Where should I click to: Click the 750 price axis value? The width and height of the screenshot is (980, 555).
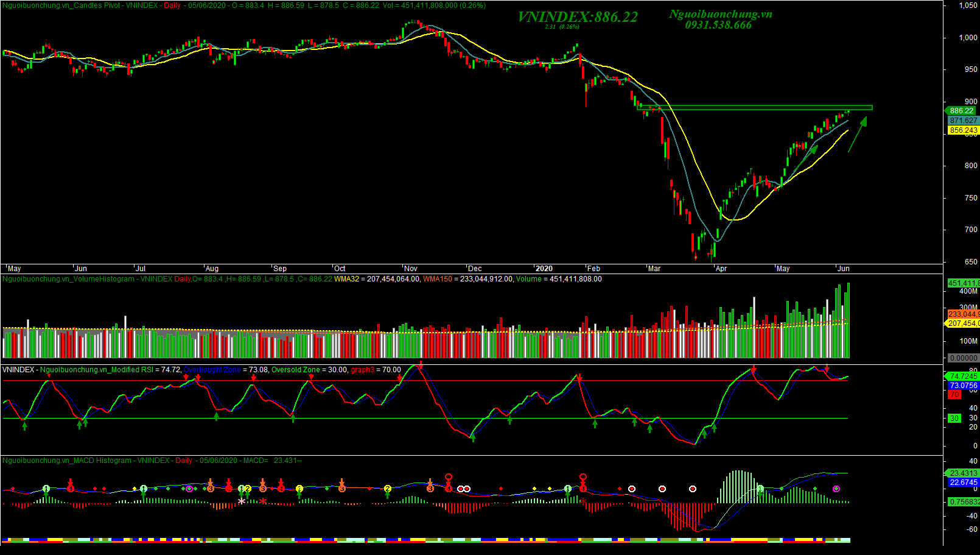(x=971, y=198)
